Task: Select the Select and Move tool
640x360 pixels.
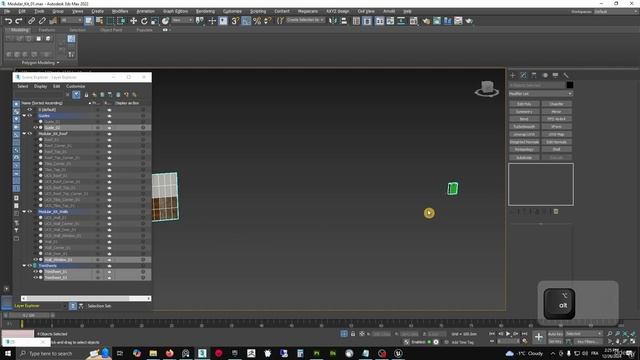Action: click(133, 21)
